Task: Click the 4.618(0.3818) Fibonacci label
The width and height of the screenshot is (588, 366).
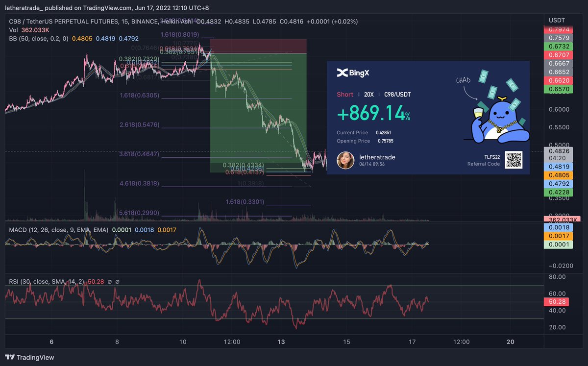Action: 140,184
